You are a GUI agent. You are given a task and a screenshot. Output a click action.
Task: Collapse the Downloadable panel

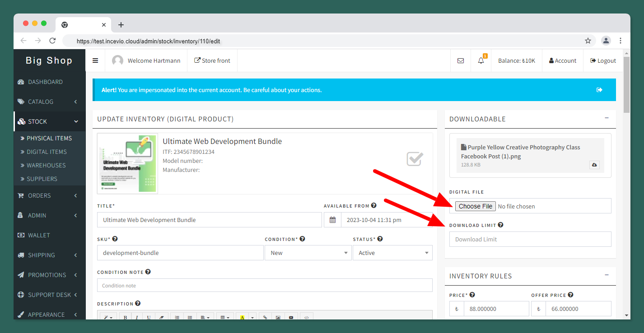click(x=607, y=118)
